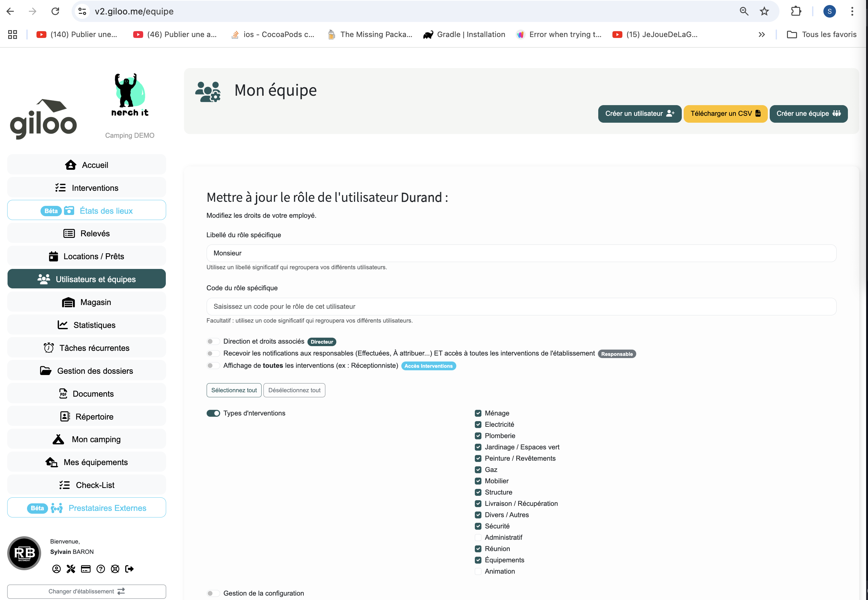Viewport: 868px width, 600px height.
Task: Uncheck the Plomberie checkbox
Action: (x=478, y=436)
